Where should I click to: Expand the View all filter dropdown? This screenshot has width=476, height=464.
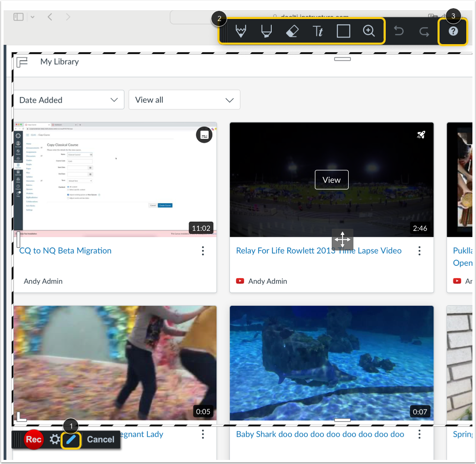(184, 100)
